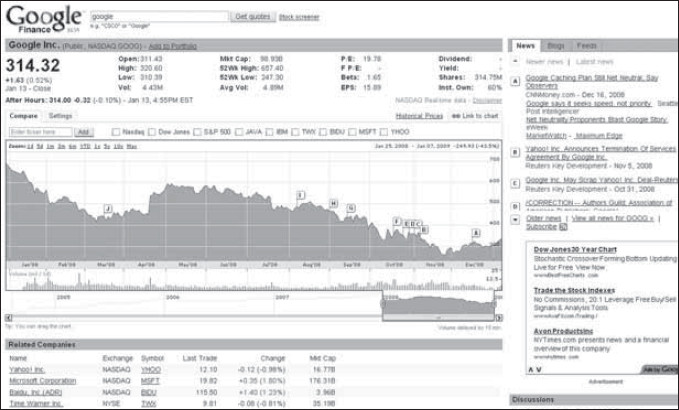Open the Dow Jones 30 Year Chart ad
The image size is (679, 410).
point(575,249)
